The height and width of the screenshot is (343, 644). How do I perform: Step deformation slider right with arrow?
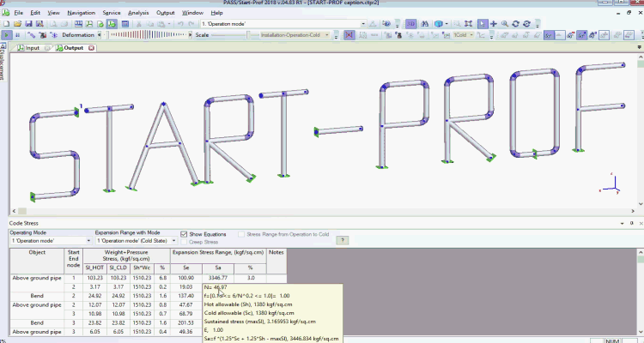tap(190, 35)
